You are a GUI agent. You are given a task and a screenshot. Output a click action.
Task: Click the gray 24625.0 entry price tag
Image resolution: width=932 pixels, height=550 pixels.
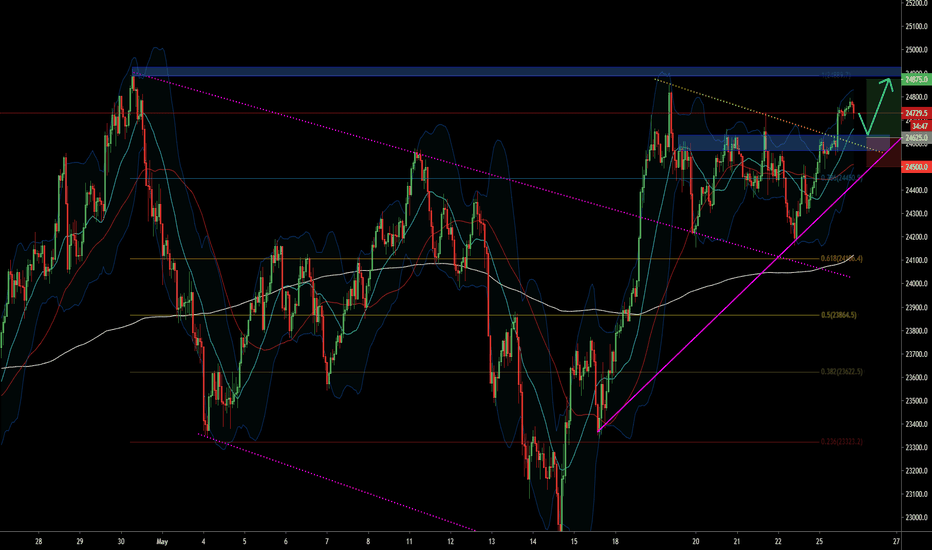tap(916, 138)
